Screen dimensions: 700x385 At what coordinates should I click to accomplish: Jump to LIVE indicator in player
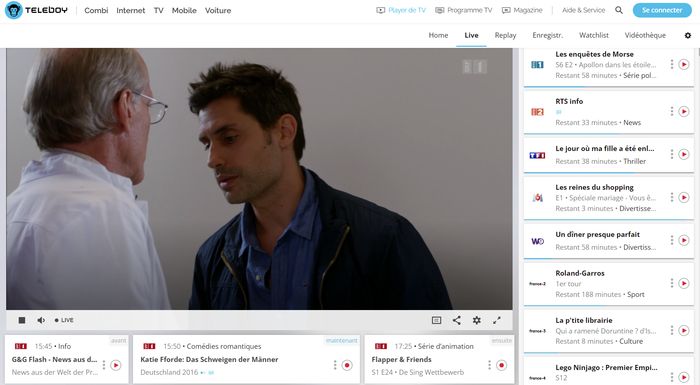64,320
